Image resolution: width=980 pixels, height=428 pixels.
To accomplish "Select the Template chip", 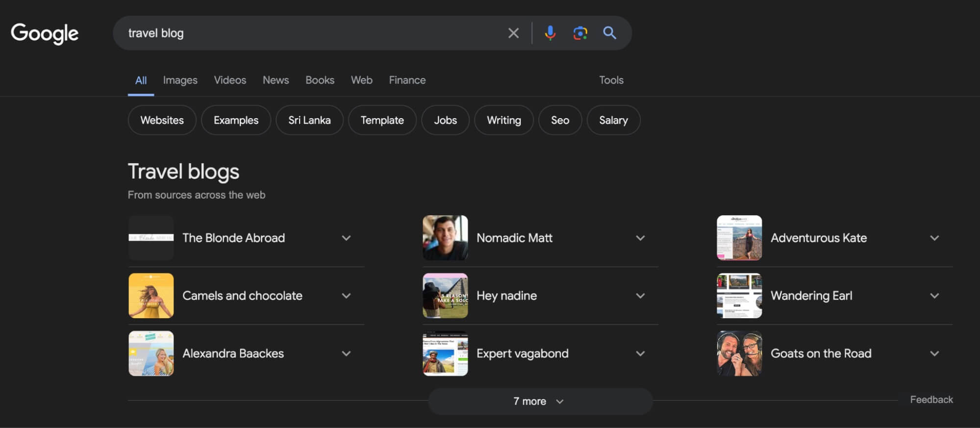I will click(382, 120).
